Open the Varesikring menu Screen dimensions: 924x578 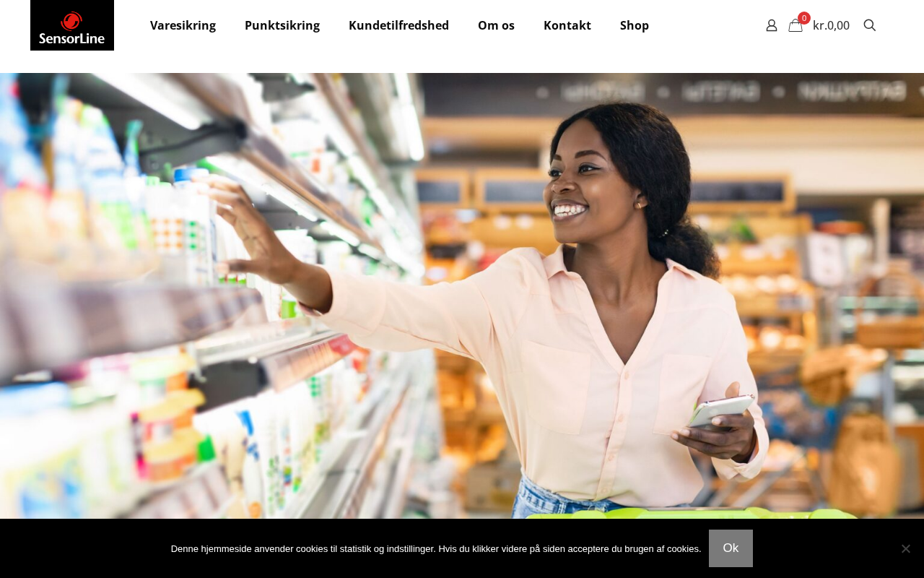coord(183,25)
